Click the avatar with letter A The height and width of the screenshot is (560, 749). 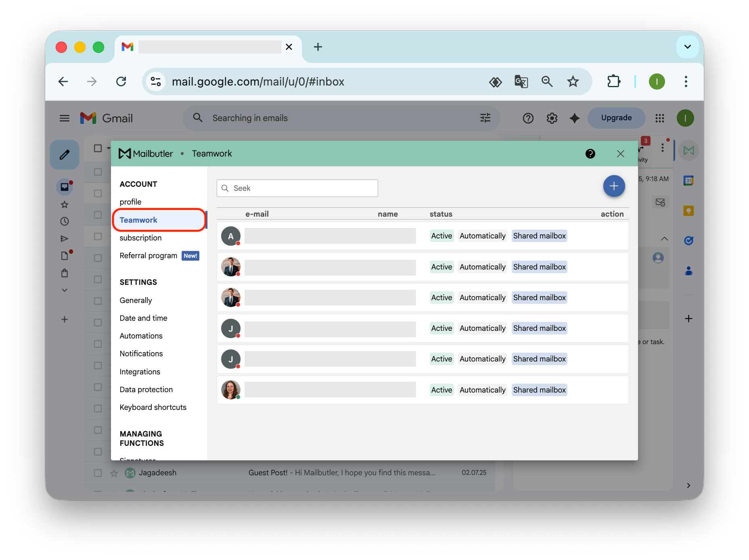[x=231, y=236]
